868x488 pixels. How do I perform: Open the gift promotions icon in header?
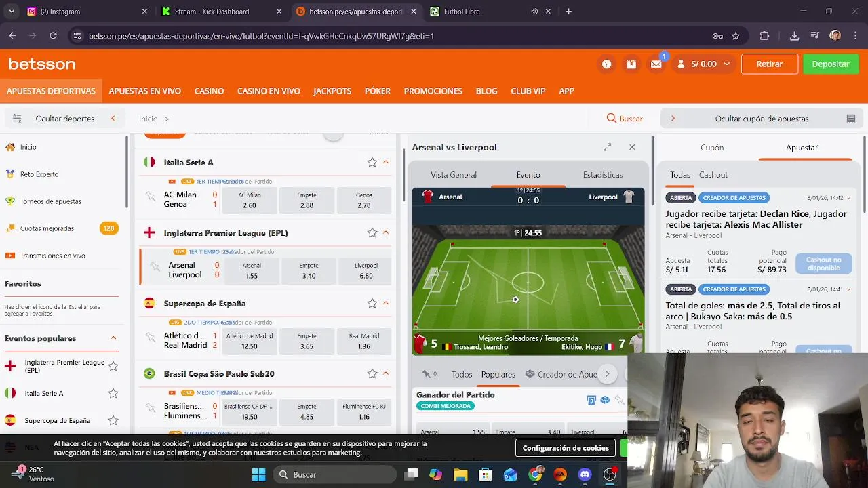[x=631, y=64]
